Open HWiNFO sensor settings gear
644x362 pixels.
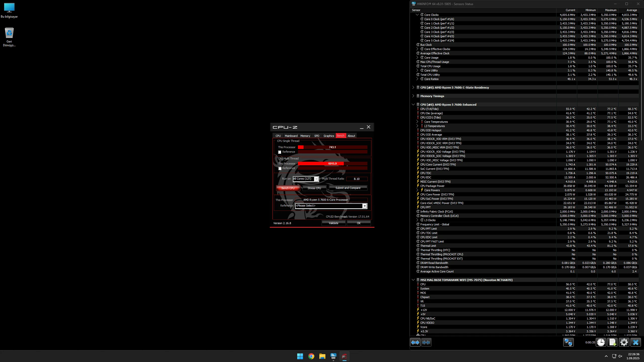click(624, 342)
